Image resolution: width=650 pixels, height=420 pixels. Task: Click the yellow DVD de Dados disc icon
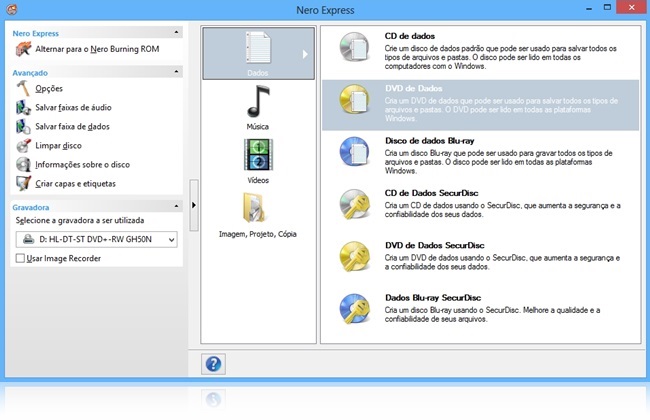coord(354,100)
